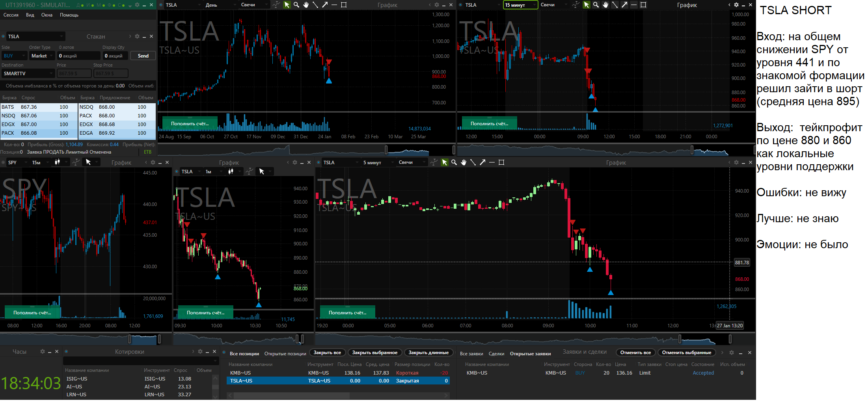The height and width of the screenshot is (401, 868).
Task: Open the TSLA symbol dropdown in Стакан
Action: [35, 36]
